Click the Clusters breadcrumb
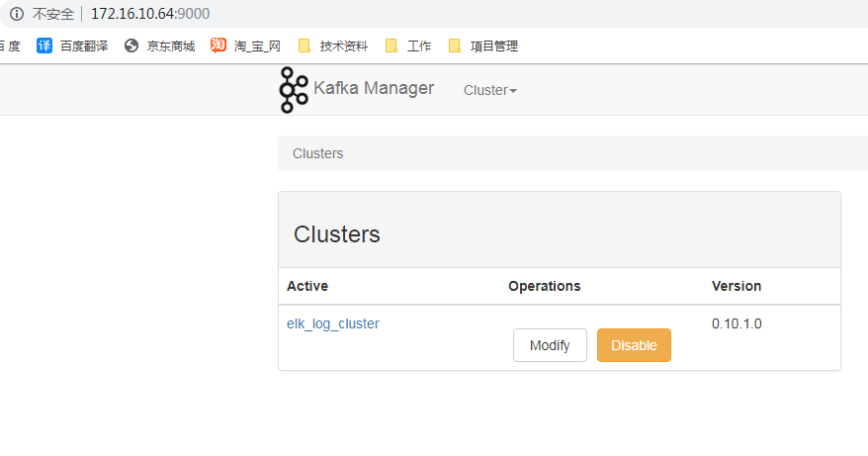The image size is (868, 456). pyautogui.click(x=317, y=153)
